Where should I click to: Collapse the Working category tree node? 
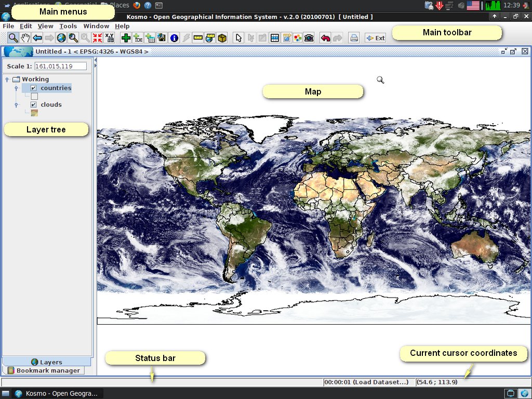(7, 79)
